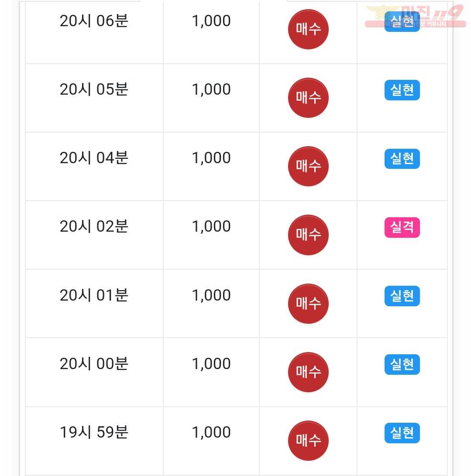Open the watermark logo at top right
471x476 pixels.
tap(415, 16)
